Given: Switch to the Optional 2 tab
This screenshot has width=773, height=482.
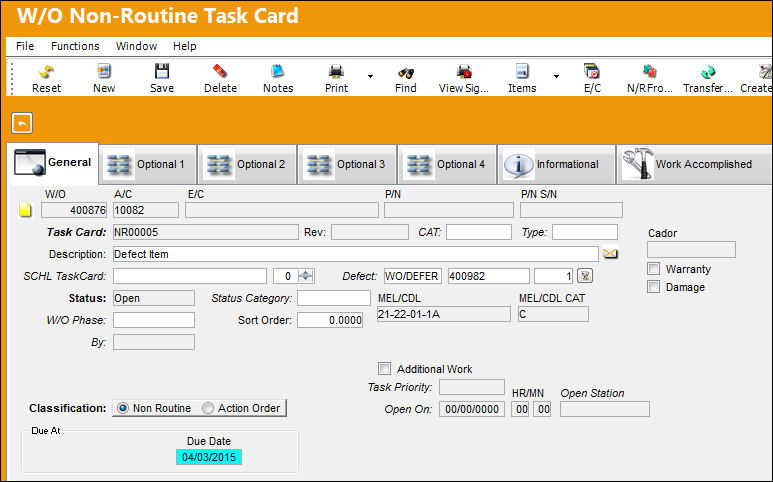Looking at the screenshot, I should click(247, 164).
